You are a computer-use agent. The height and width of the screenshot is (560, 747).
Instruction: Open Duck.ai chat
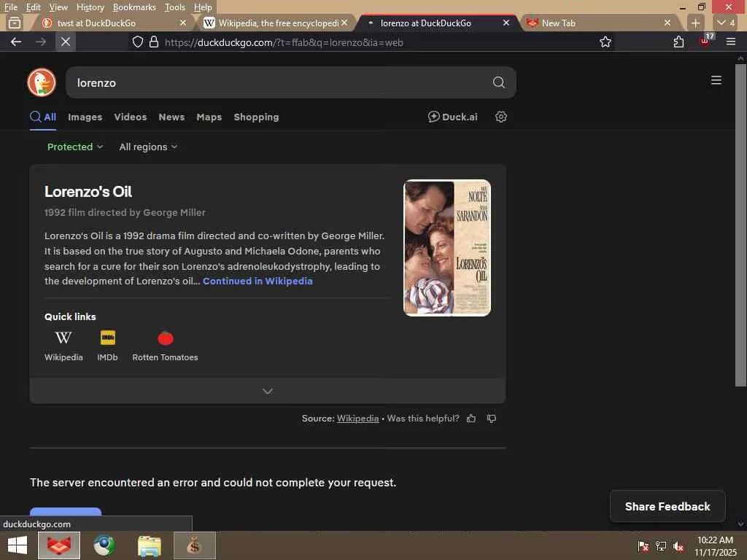452,117
